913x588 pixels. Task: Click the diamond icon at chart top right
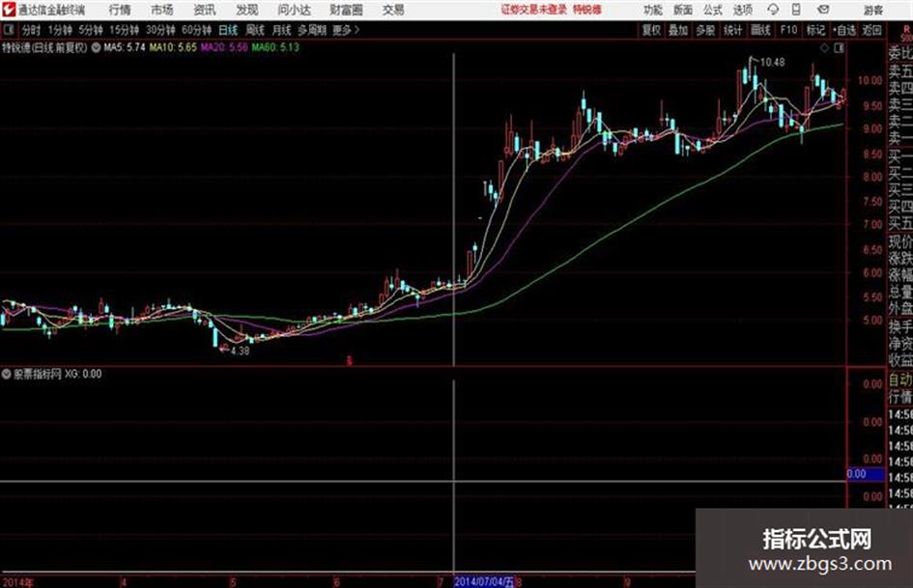point(824,48)
